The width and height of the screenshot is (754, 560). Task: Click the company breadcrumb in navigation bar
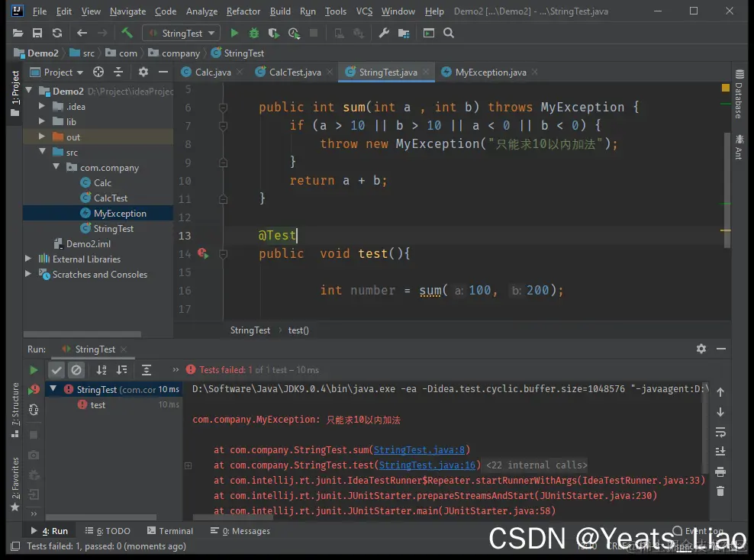click(174, 53)
